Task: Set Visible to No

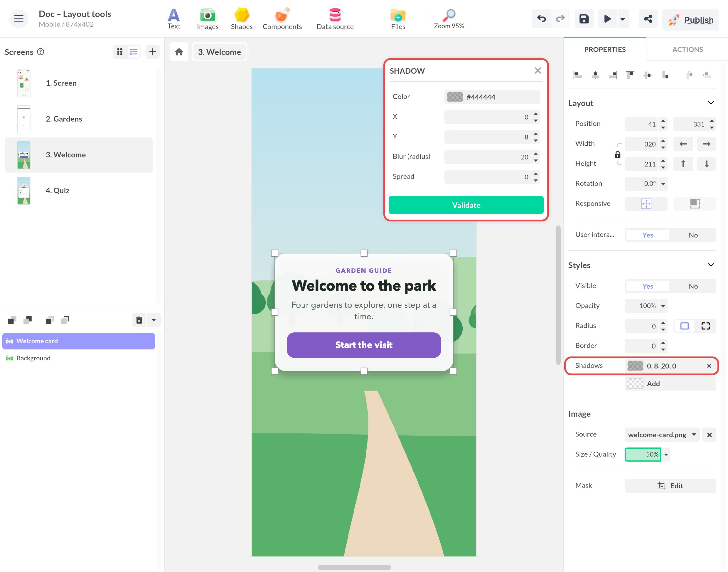Action: 693,286
